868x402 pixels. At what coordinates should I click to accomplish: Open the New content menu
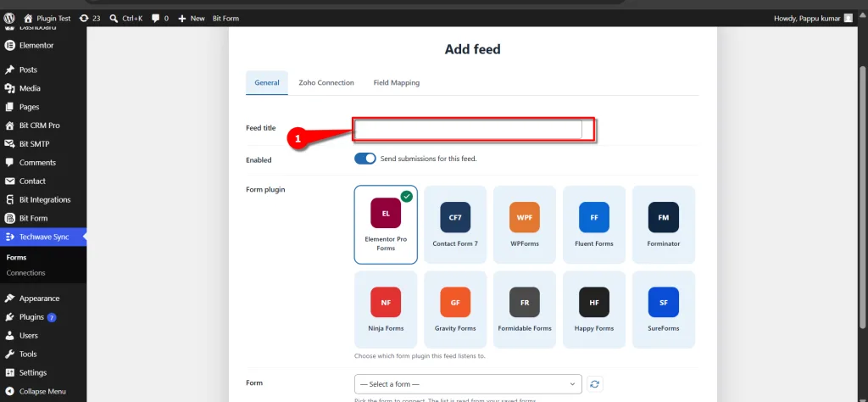point(191,19)
